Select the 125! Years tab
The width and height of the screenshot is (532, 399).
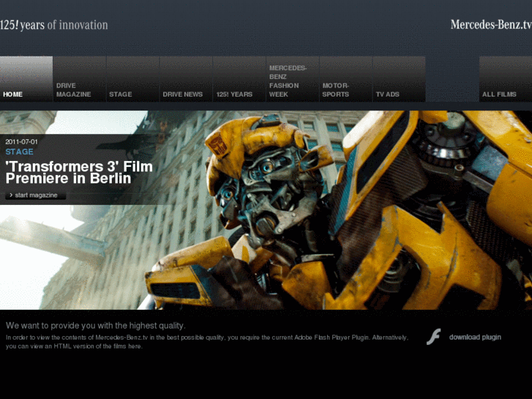[239, 79]
